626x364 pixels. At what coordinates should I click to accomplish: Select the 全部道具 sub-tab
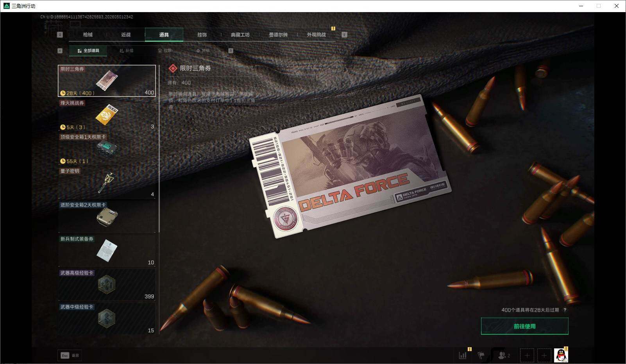point(88,51)
